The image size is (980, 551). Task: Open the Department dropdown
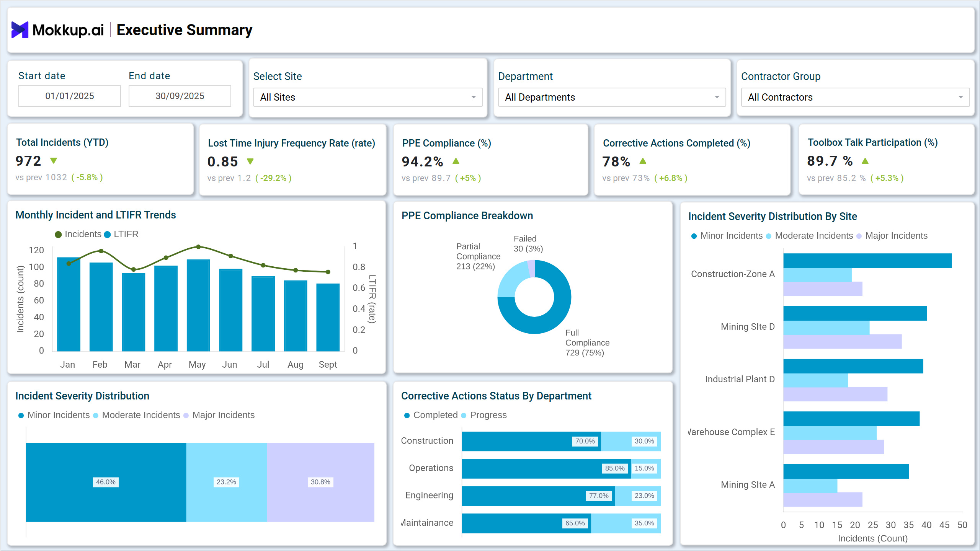point(612,97)
